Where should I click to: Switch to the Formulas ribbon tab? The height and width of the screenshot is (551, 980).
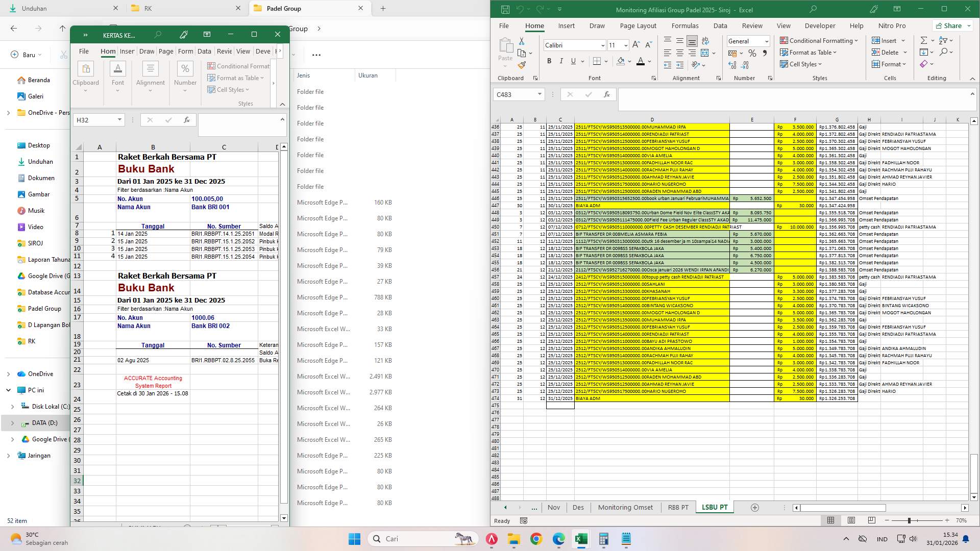(685, 26)
